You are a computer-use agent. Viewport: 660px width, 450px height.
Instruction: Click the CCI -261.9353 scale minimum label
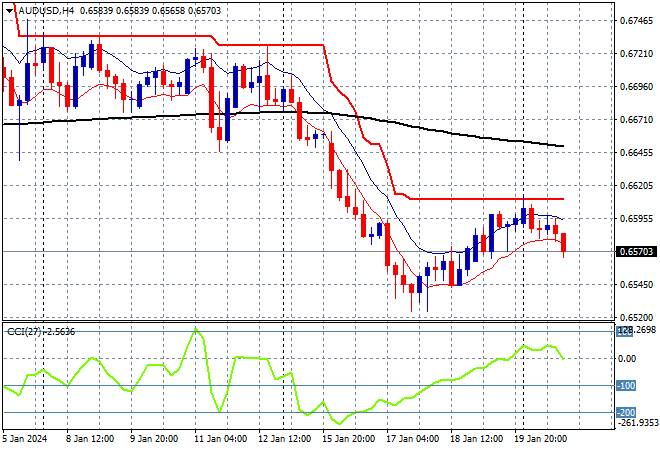click(x=637, y=423)
